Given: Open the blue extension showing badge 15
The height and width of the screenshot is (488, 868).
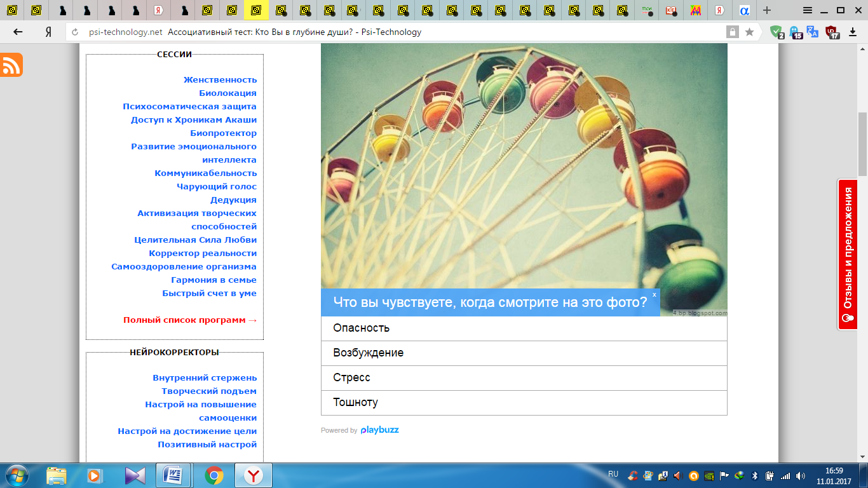Looking at the screenshot, I should pyautogui.click(x=795, y=32).
